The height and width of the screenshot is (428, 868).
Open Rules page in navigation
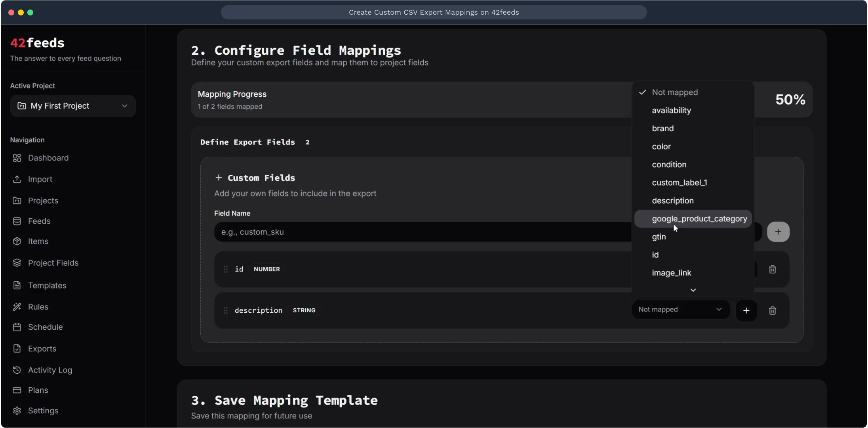[x=38, y=307]
